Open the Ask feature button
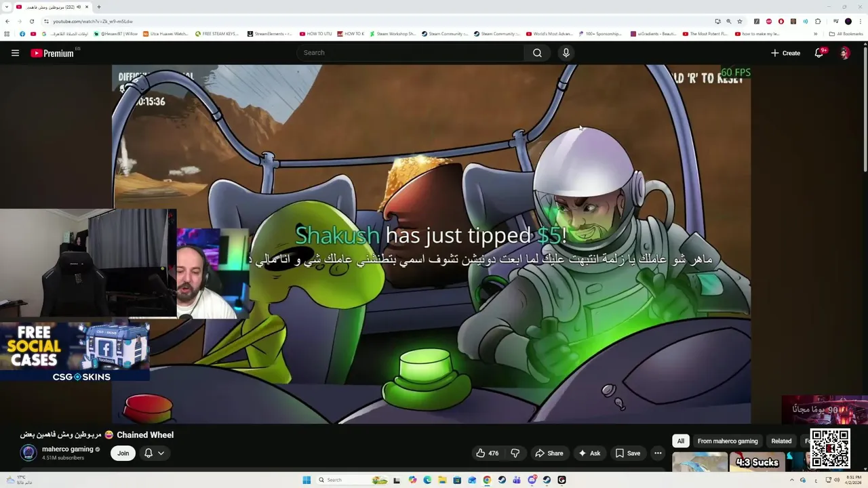868x488 pixels. pyautogui.click(x=589, y=453)
